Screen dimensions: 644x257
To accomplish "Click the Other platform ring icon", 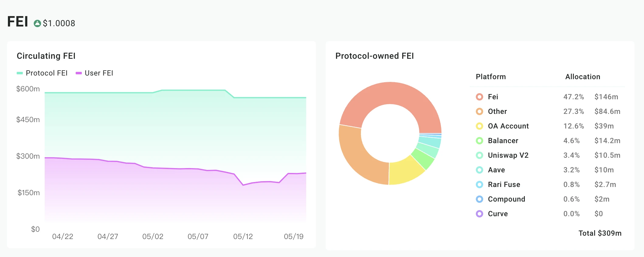I will 480,111.
